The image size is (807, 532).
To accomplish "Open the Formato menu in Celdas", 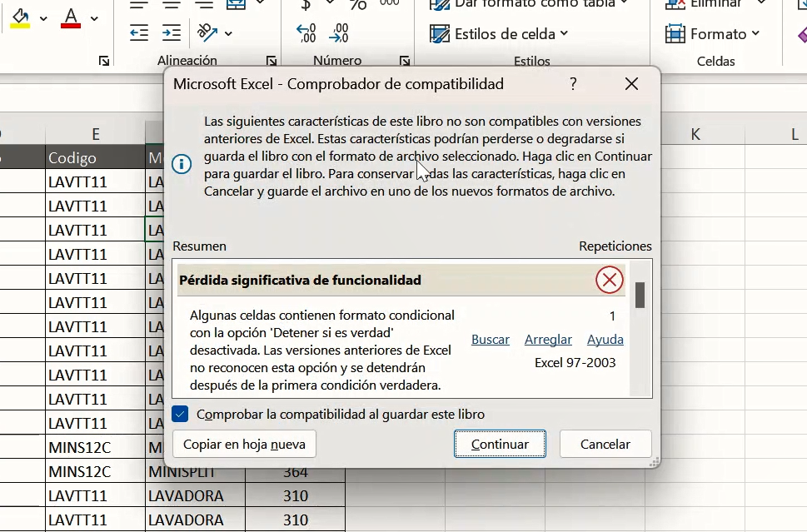I will [x=714, y=33].
